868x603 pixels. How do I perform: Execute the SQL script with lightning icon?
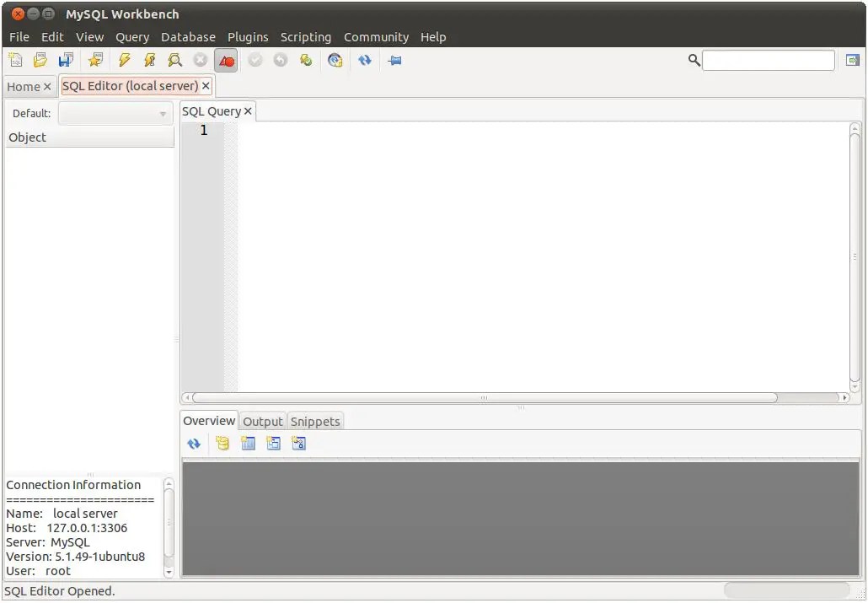click(x=125, y=60)
